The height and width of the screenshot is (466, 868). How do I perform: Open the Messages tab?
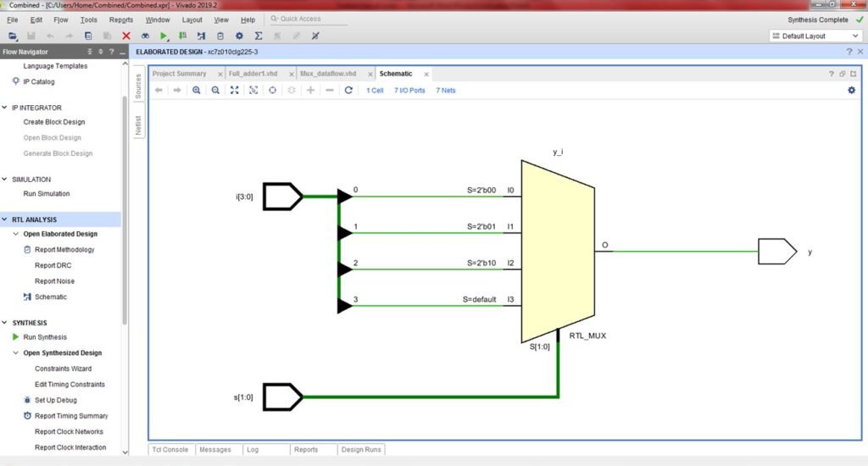(215, 449)
